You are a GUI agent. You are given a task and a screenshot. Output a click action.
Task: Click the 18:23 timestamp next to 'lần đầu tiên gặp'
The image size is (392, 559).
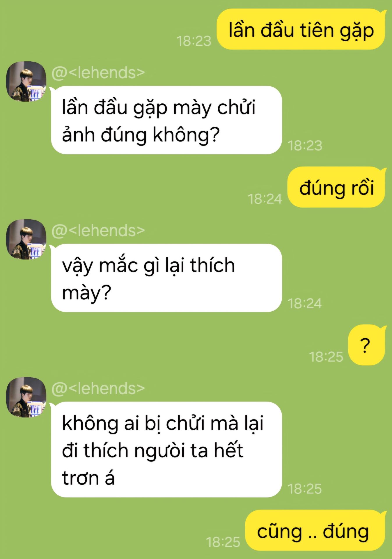(x=194, y=41)
